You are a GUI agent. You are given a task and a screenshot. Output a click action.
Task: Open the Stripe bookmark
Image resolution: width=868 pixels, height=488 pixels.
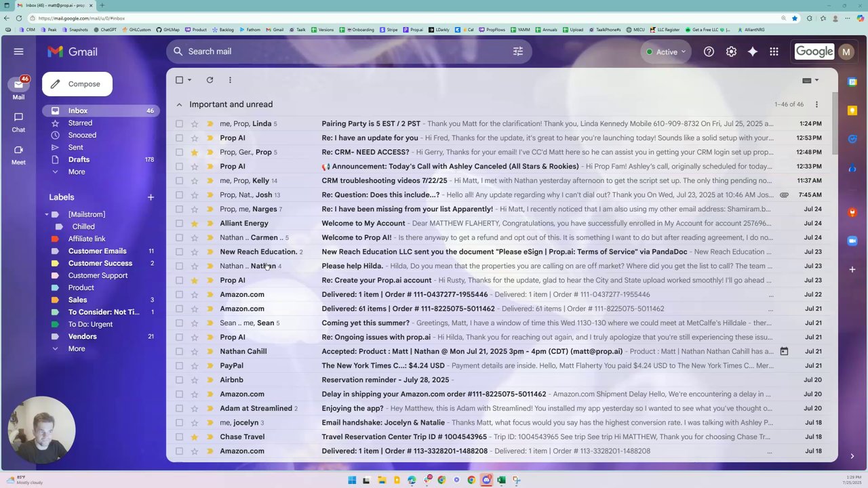pyautogui.click(x=389, y=30)
